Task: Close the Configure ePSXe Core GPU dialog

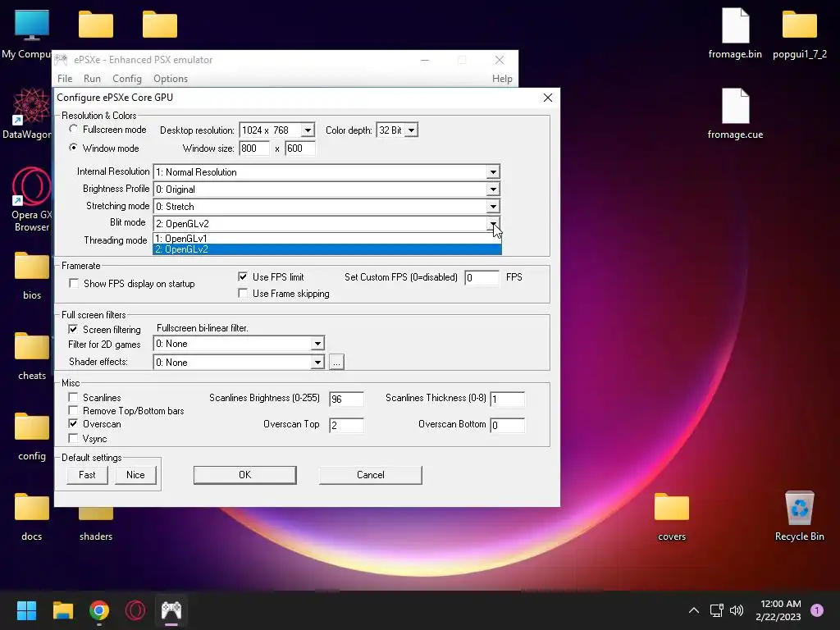Action: pos(547,98)
